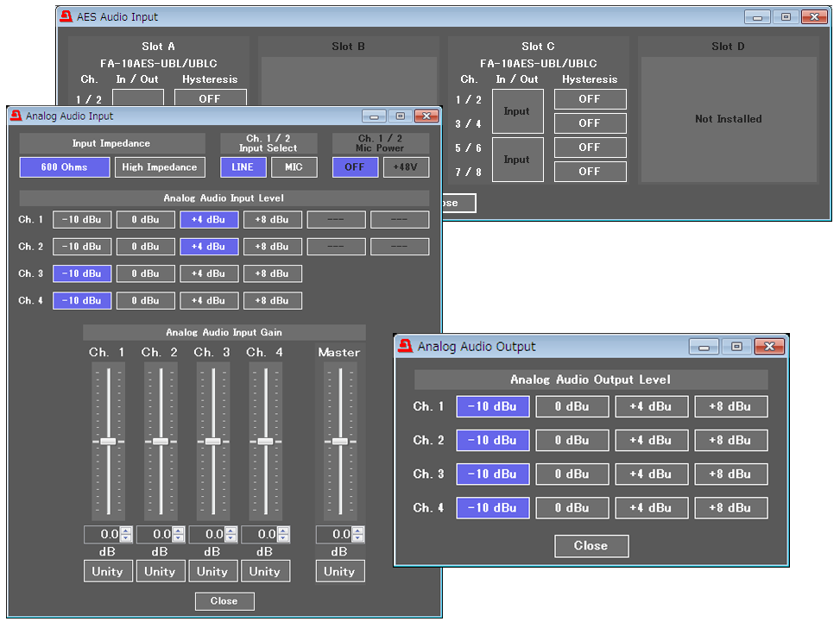
Task: Enable +48V mic power
Action: click(406, 167)
